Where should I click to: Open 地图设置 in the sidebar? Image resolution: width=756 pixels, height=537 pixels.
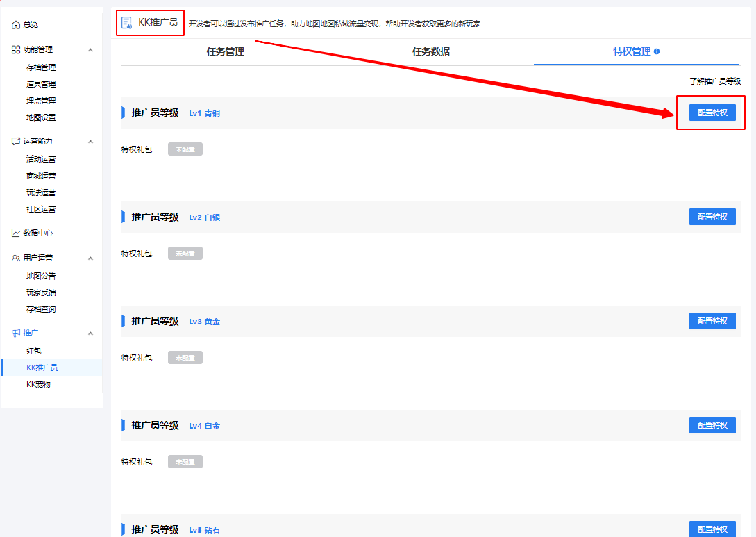click(41, 117)
